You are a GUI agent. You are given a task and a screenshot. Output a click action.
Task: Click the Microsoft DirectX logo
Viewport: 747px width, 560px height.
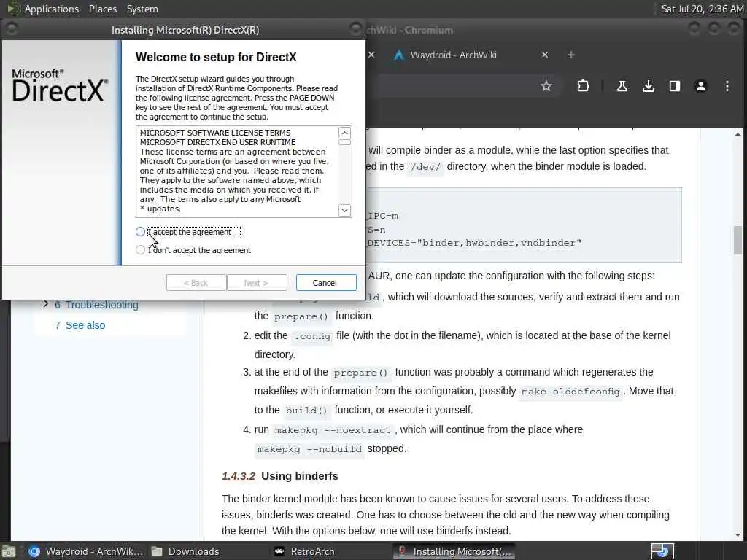(60, 86)
